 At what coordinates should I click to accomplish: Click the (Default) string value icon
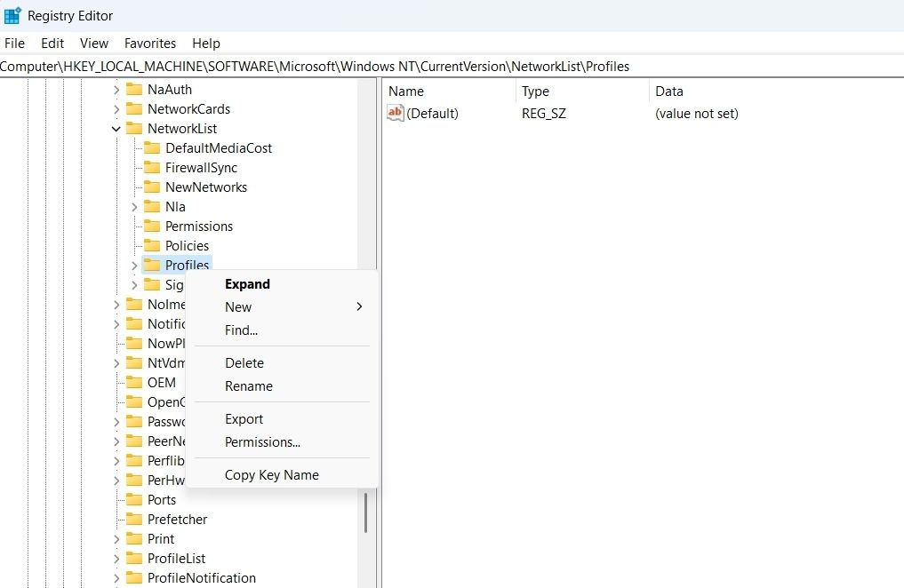[x=396, y=113]
